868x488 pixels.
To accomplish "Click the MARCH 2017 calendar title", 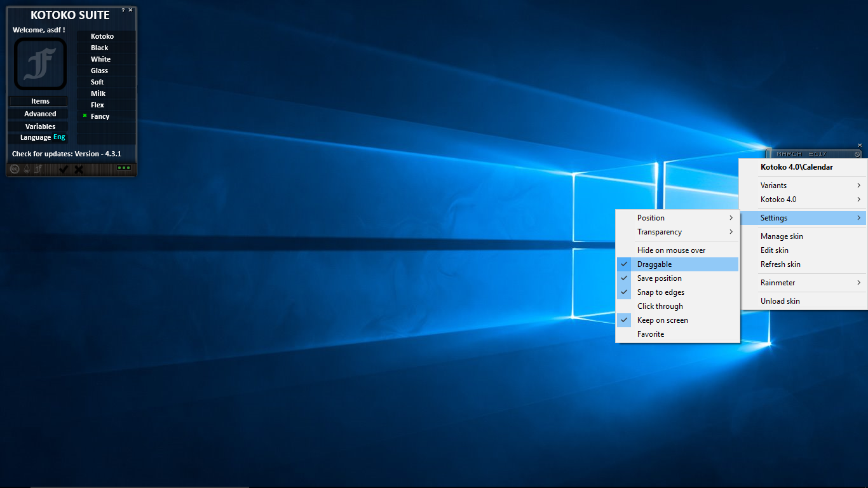I will tap(801, 154).
